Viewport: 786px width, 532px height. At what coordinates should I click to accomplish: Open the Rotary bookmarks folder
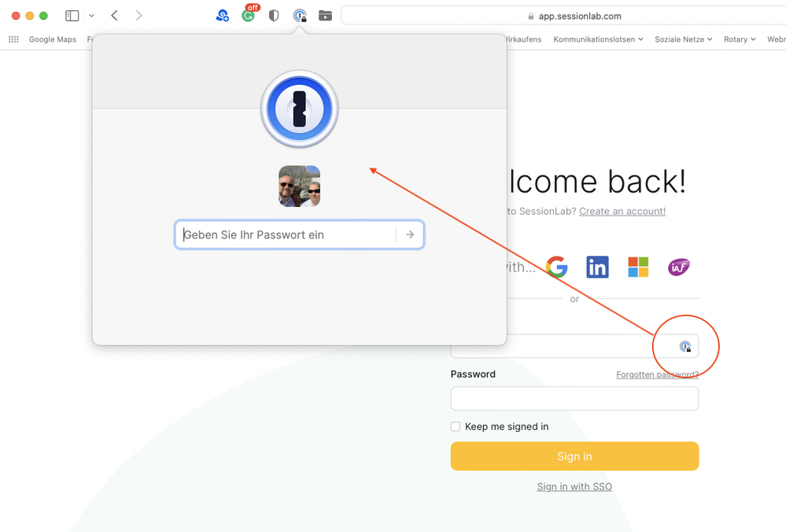(740, 39)
